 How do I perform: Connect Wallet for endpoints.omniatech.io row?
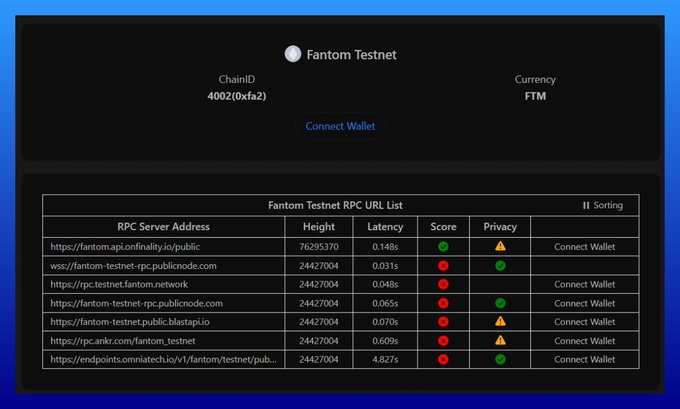coord(584,360)
